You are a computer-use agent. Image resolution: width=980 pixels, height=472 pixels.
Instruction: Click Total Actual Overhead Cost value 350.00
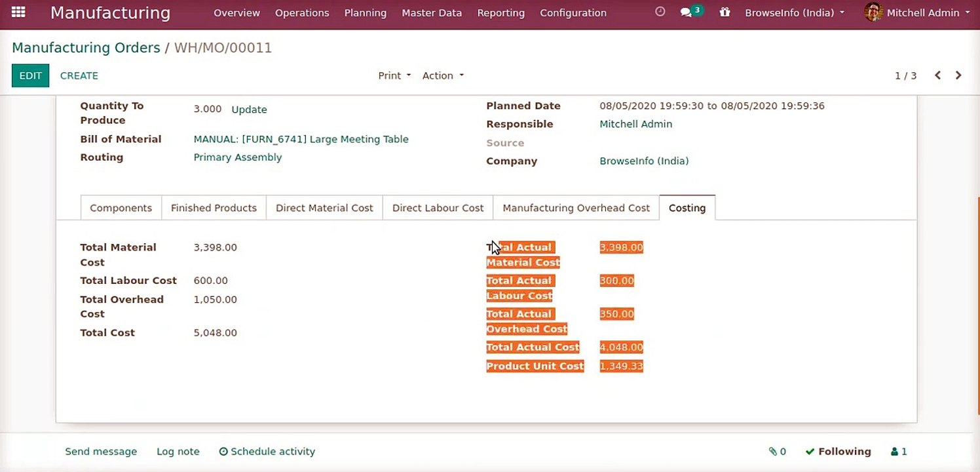pyautogui.click(x=616, y=314)
